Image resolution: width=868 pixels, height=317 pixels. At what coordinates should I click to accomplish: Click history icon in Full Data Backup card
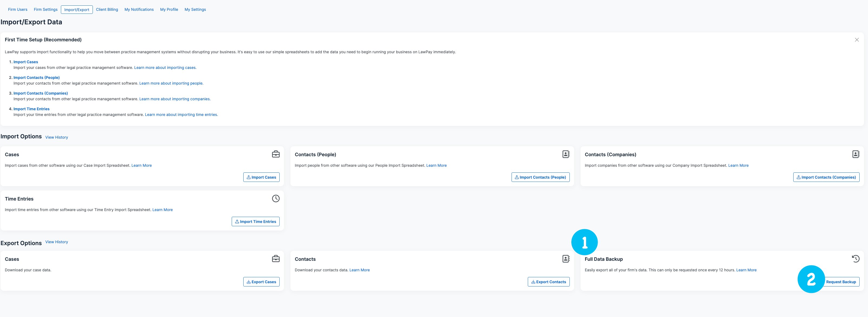point(856,259)
